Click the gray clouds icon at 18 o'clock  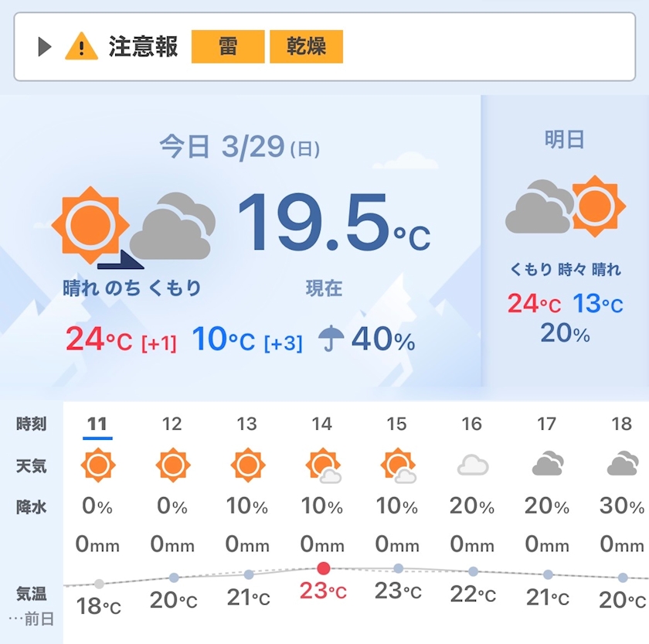(622, 465)
